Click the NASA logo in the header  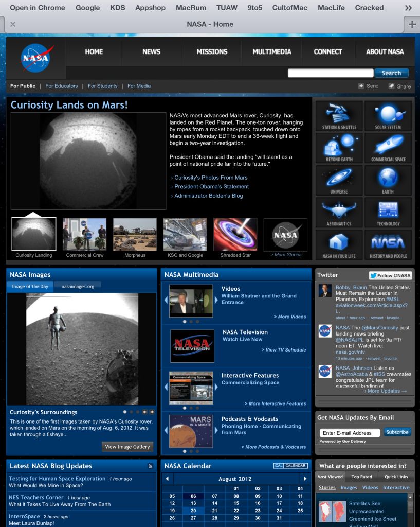[x=37, y=58]
